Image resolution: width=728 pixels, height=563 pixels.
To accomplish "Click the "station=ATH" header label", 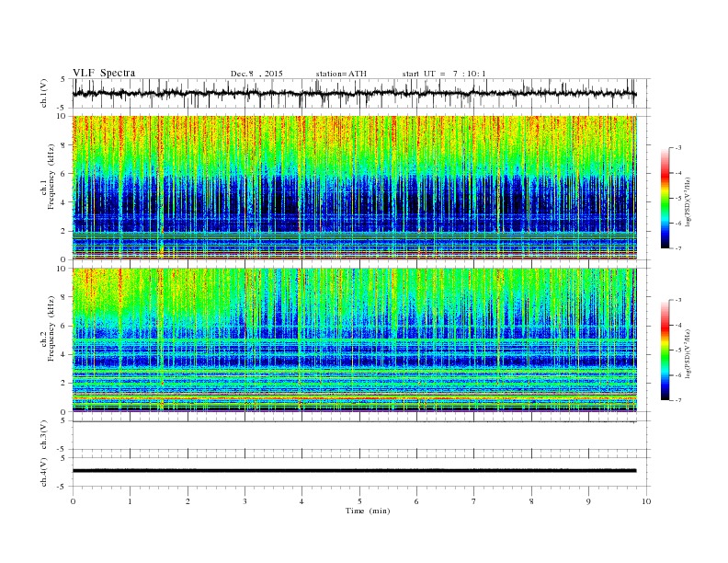I will (341, 74).
